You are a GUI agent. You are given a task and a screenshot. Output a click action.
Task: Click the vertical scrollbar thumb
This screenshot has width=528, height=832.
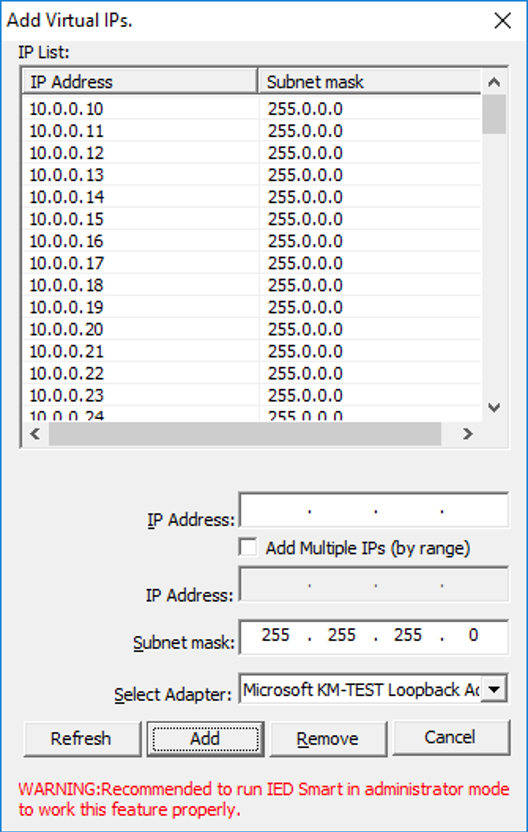point(494,114)
